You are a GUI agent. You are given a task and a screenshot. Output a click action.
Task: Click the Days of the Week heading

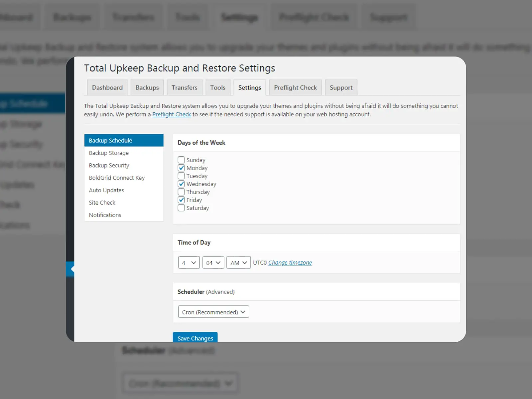pyautogui.click(x=201, y=143)
